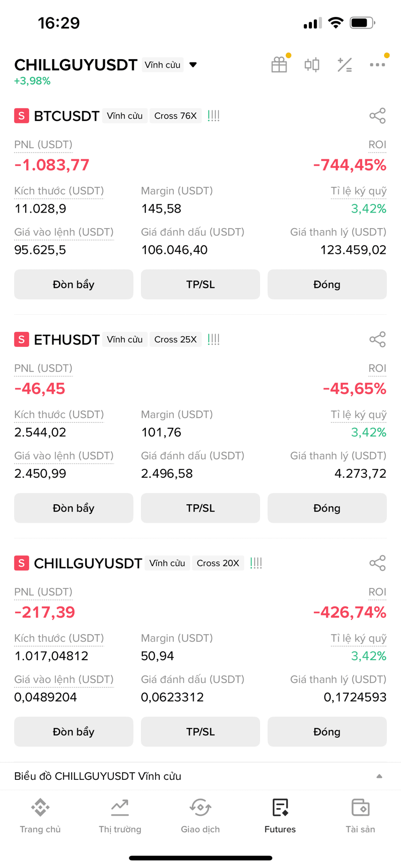Tap the Cross 25X leverage tag
This screenshot has width=401, height=868.
pyautogui.click(x=175, y=340)
